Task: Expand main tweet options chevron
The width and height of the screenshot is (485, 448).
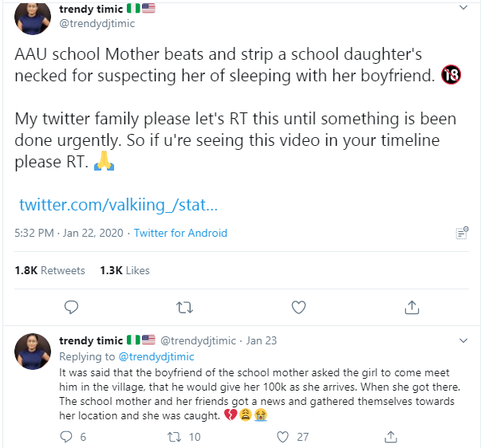Action: point(463,8)
